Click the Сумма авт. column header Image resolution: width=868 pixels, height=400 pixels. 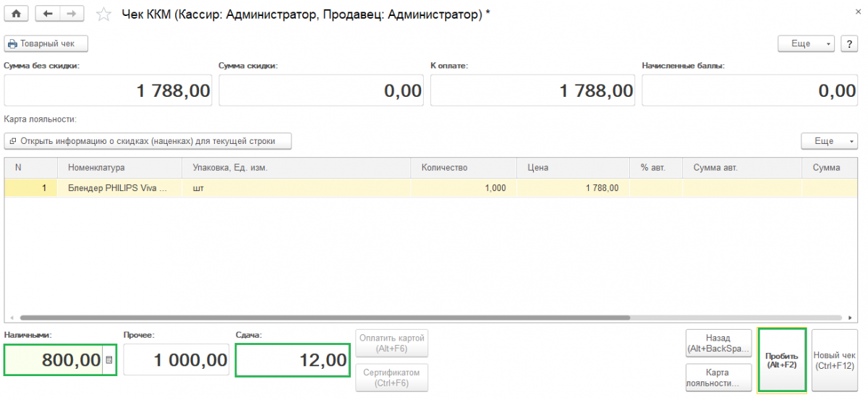coord(742,168)
